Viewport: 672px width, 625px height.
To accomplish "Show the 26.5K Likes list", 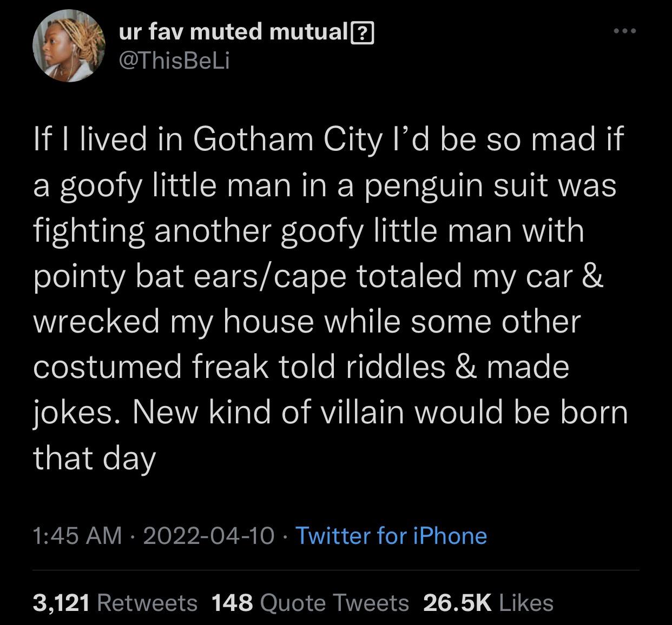I will (488, 602).
